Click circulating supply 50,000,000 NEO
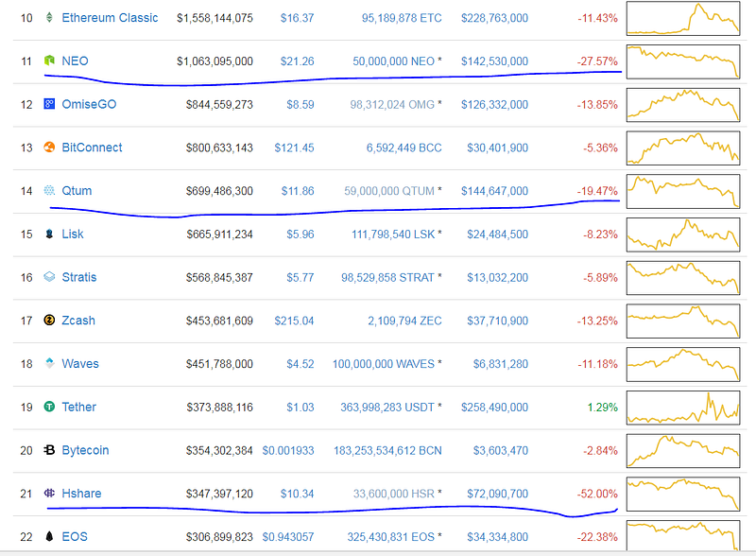The height and width of the screenshot is (556, 756). (x=393, y=61)
